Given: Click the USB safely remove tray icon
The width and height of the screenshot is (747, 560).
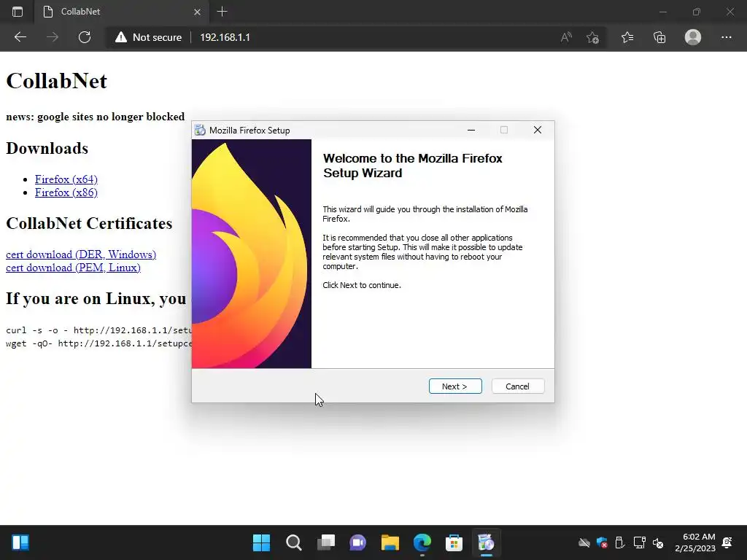Looking at the screenshot, I should coord(619,542).
